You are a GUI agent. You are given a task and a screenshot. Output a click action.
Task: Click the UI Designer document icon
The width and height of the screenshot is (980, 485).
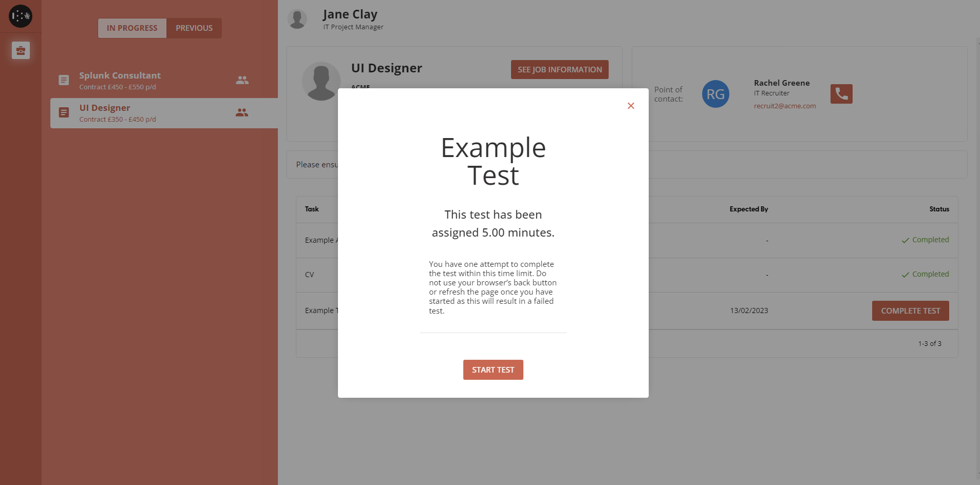coord(64,112)
